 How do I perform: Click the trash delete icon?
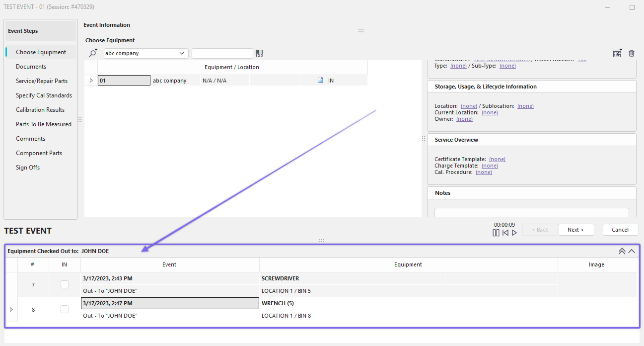click(632, 53)
